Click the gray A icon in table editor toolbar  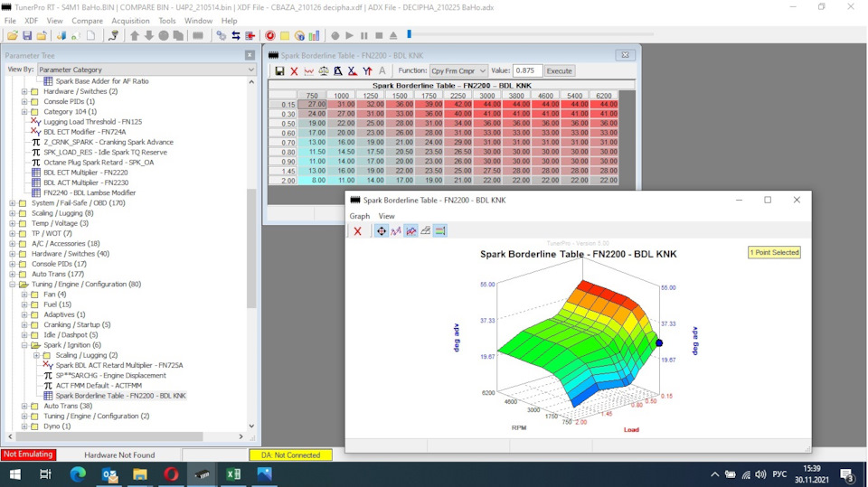pyautogui.click(x=382, y=70)
